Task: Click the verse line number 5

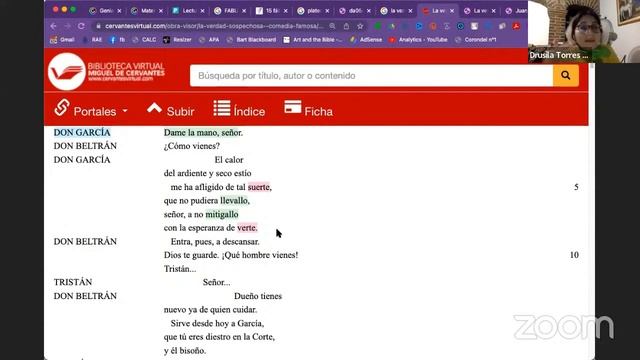Action: pyautogui.click(x=576, y=187)
